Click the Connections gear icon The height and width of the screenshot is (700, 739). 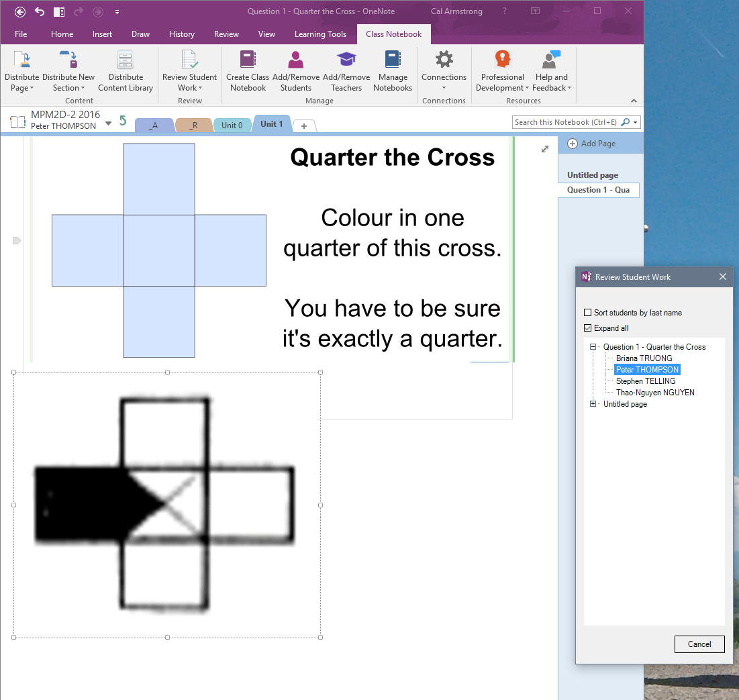444,60
